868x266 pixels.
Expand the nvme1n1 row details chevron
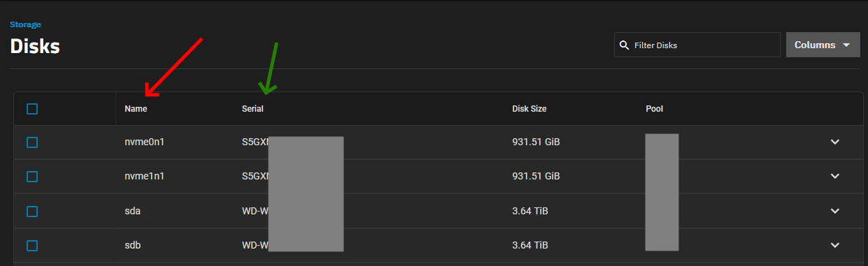[x=834, y=177]
